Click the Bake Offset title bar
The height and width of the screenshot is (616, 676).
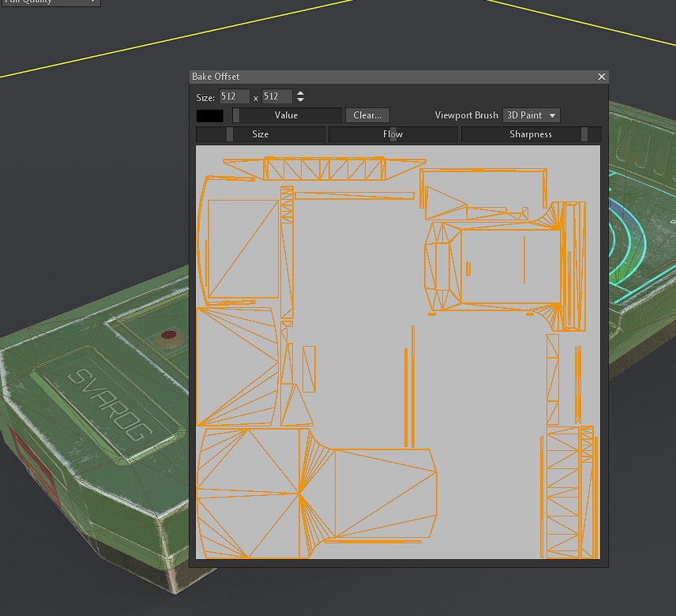tap(392, 77)
